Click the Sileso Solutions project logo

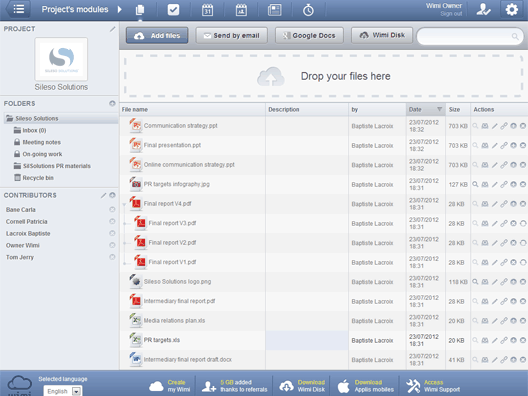(x=61, y=59)
